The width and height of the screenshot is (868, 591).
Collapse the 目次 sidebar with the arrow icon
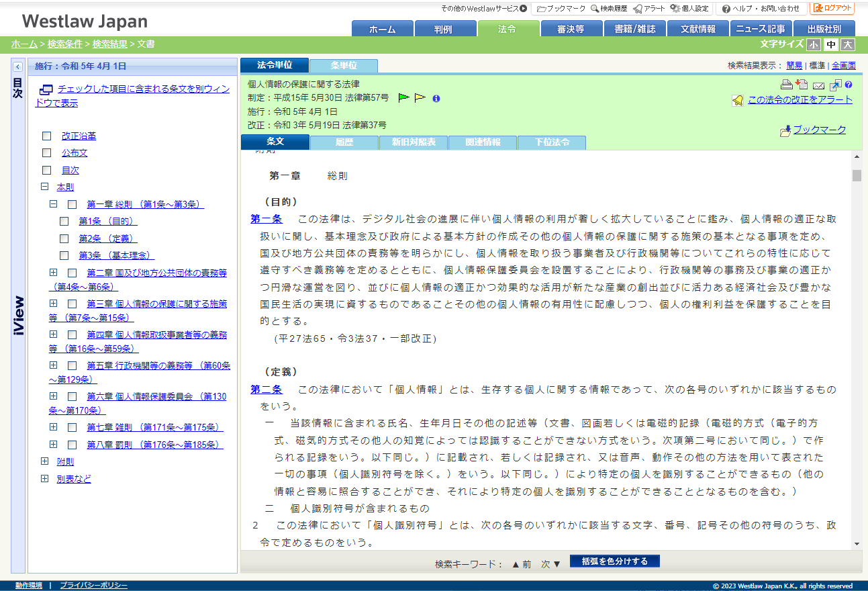(18, 66)
